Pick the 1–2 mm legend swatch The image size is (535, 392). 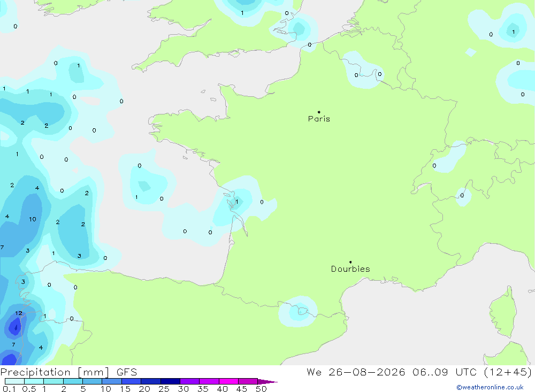click(53, 381)
